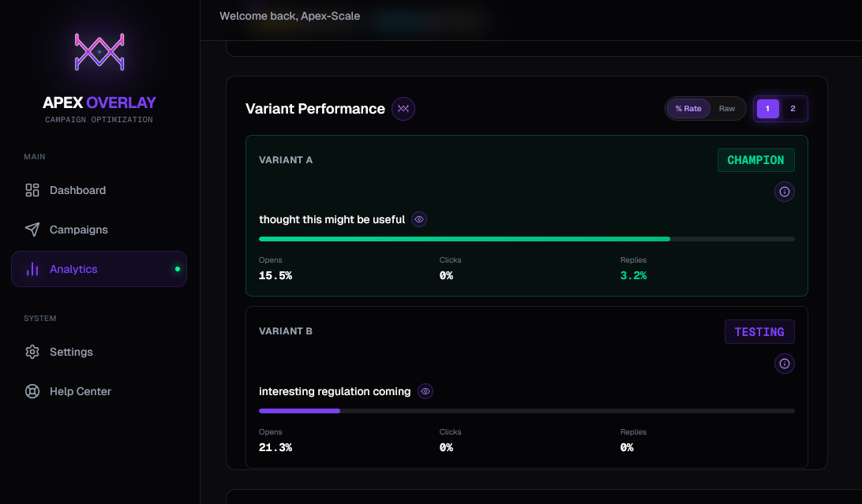Toggle visibility of 'thought this might be useful'

coord(419,219)
